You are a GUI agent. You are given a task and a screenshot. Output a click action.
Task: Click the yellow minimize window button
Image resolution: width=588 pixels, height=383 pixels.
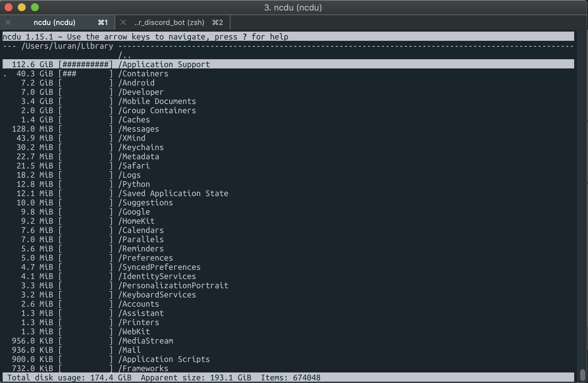pyautogui.click(x=22, y=7)
